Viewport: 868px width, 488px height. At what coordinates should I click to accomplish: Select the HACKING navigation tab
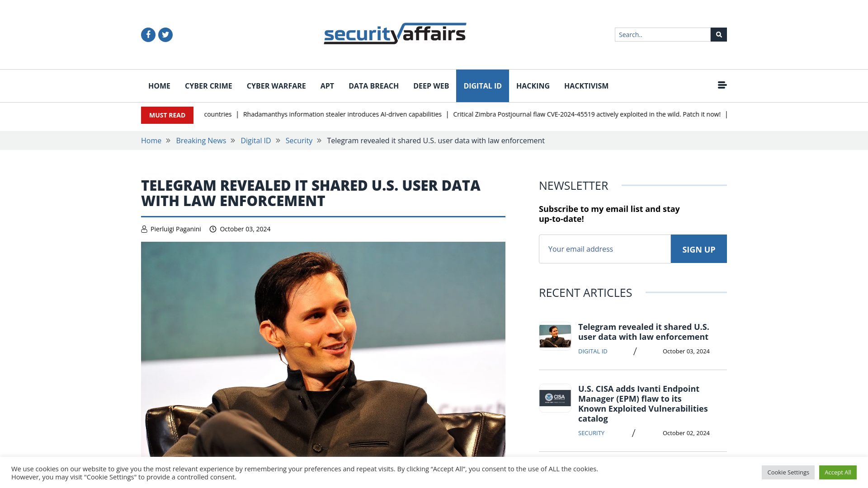click(533, 85)
